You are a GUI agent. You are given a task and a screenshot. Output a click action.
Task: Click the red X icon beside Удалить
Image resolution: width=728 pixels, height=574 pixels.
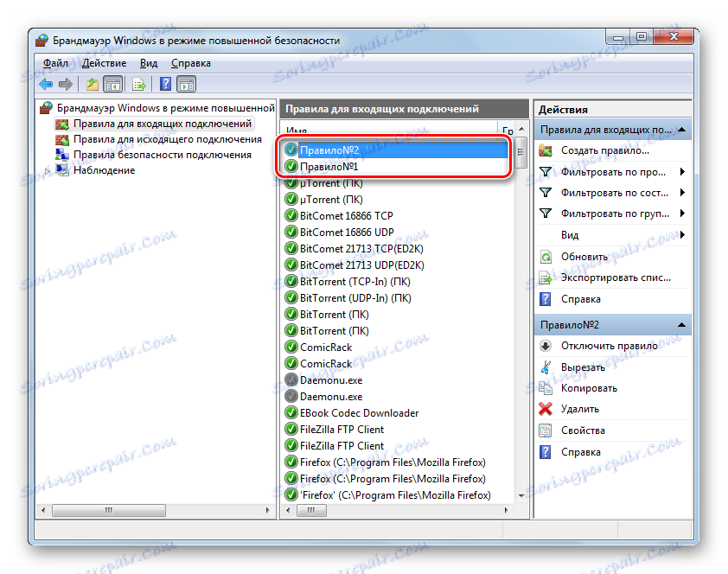tap(546, 409)
